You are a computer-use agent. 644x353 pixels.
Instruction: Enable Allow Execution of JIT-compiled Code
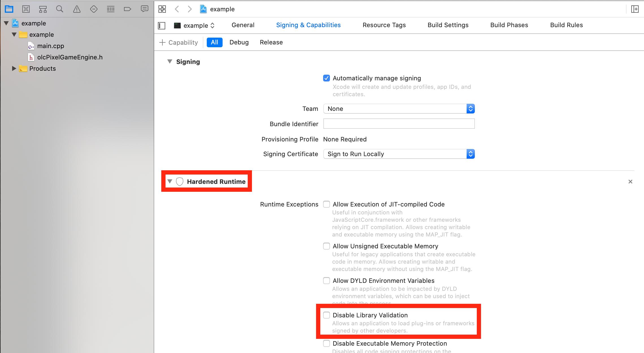[x=327, y=204]
